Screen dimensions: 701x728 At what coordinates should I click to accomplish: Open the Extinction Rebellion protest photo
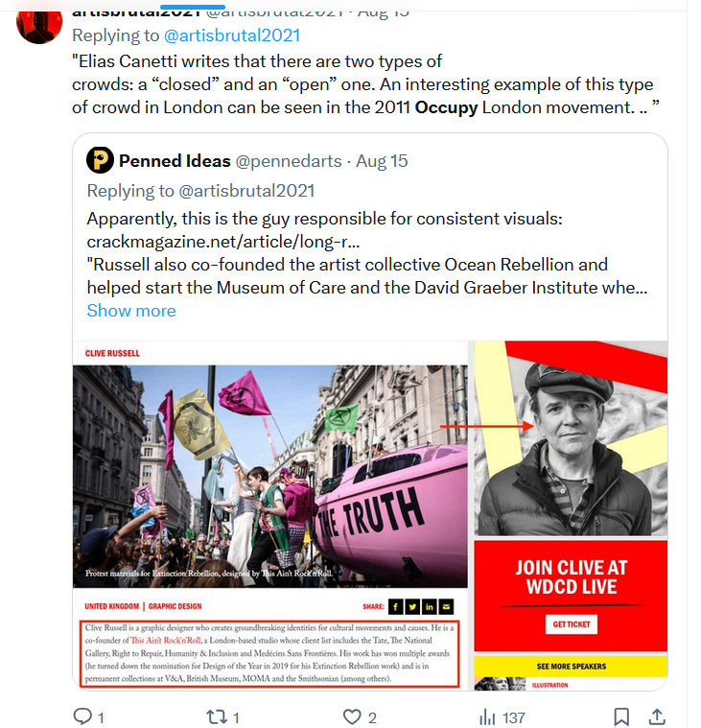pos(270,477)
